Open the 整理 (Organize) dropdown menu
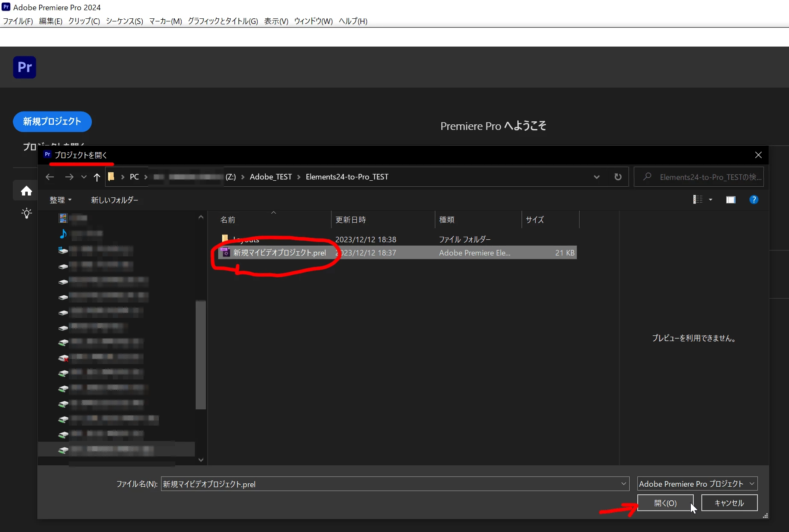This screenshot has width=789, height=532. pos(60,200)
